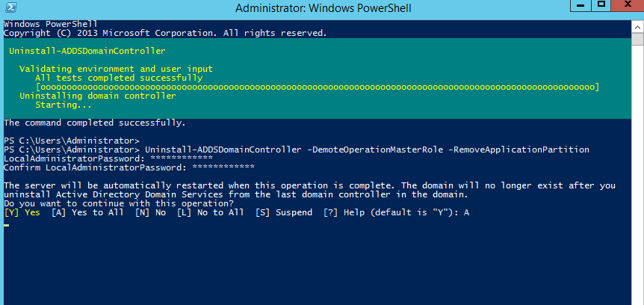Click the scrollbar up arrow
This screenshot has height=305, width=644.
pos(637,28)
